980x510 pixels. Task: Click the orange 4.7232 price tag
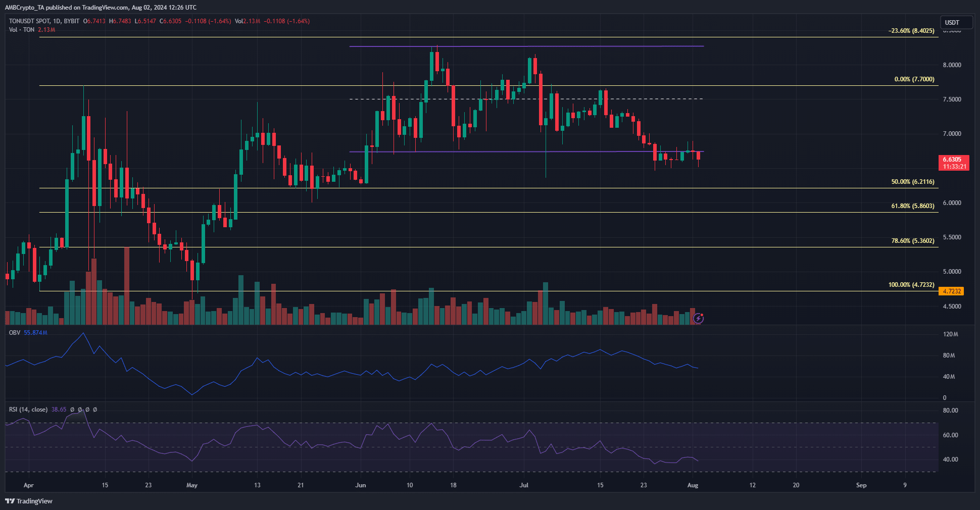(x=952, y=291)
